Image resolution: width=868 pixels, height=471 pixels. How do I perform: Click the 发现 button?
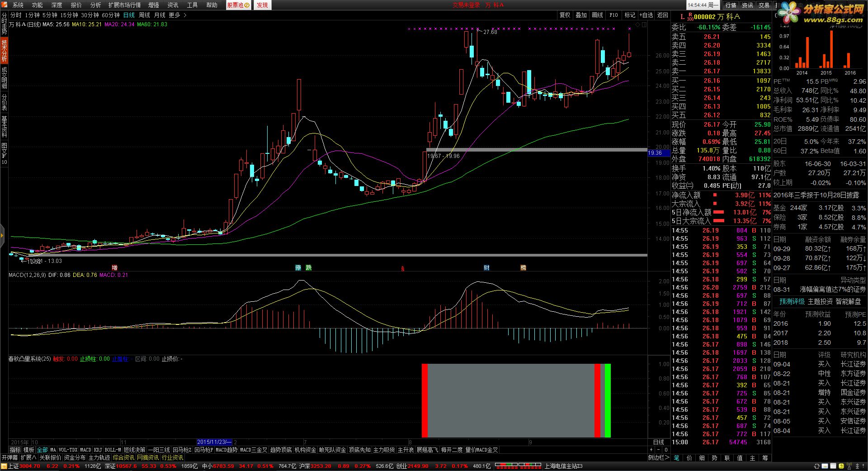pyautogui.click(x=262, y=5)
